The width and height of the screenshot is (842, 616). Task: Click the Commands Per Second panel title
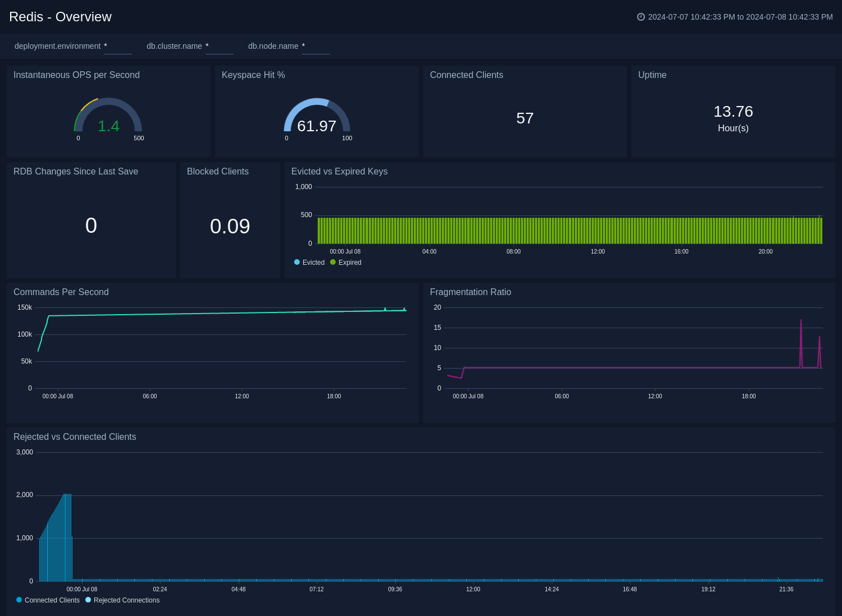61,292
